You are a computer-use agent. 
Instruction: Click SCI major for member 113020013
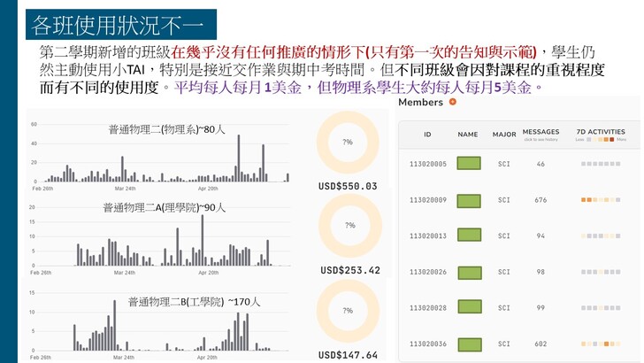504,236
